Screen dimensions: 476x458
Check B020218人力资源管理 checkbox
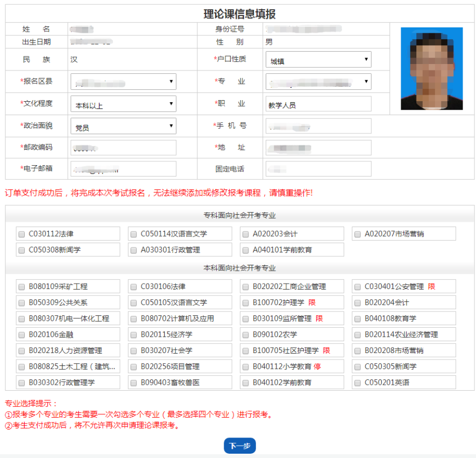[x=22, y=351]
